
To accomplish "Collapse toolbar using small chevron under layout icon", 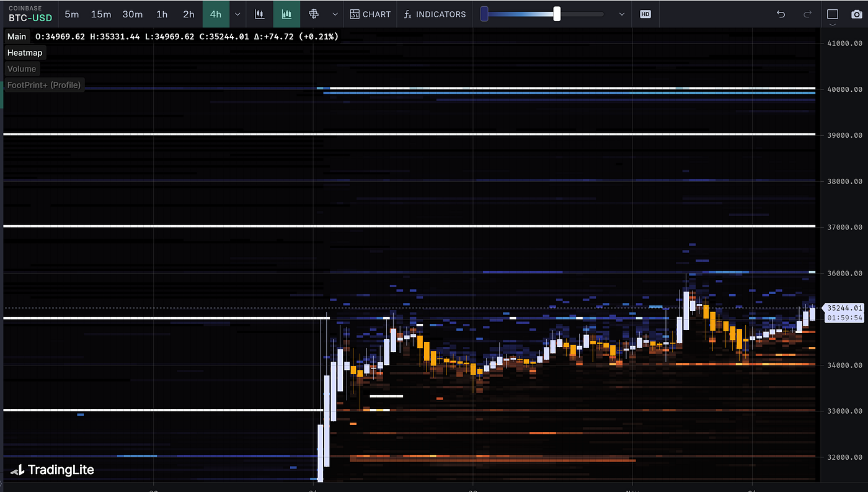I will pyautogui.click(x=832, y=25).
